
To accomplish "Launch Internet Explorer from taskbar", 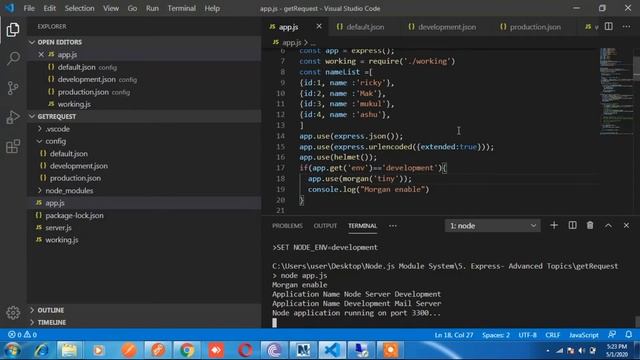I will [x=41, y=350].
